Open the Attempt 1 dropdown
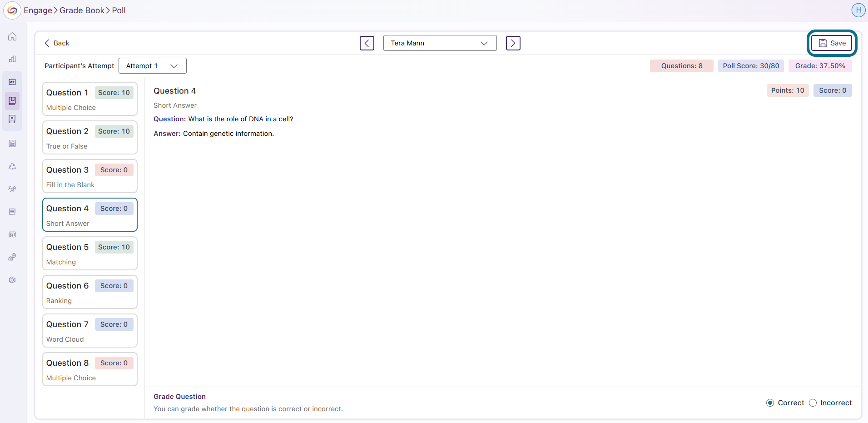The height and width of the screenshot is (423, 868). coord(153,66)
